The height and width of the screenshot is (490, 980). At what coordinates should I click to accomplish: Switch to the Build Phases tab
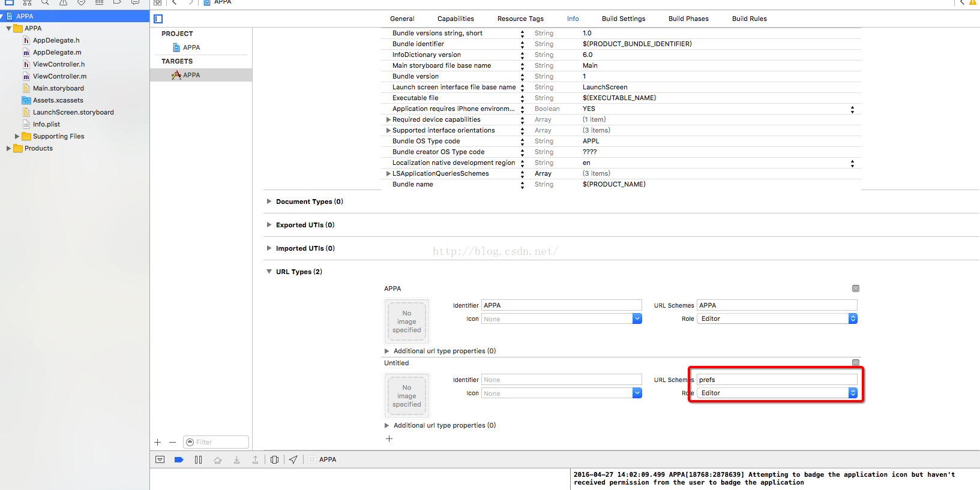(688, 19)
